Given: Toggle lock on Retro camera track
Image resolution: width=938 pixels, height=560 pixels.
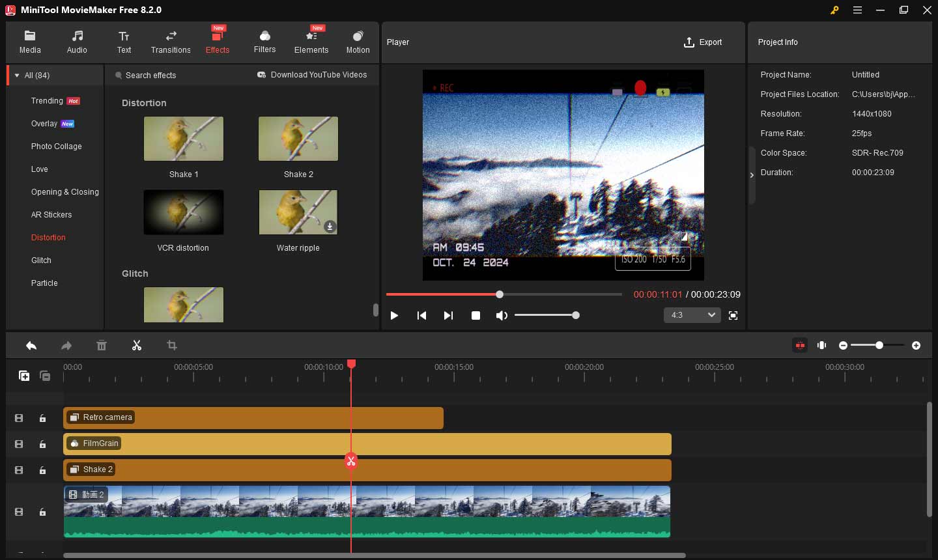Looking at the screenshot, I should [x=42, y=418].
